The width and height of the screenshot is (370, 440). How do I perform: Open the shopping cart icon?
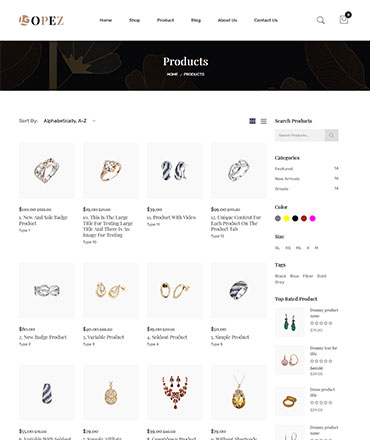click(x=344, y=20)
